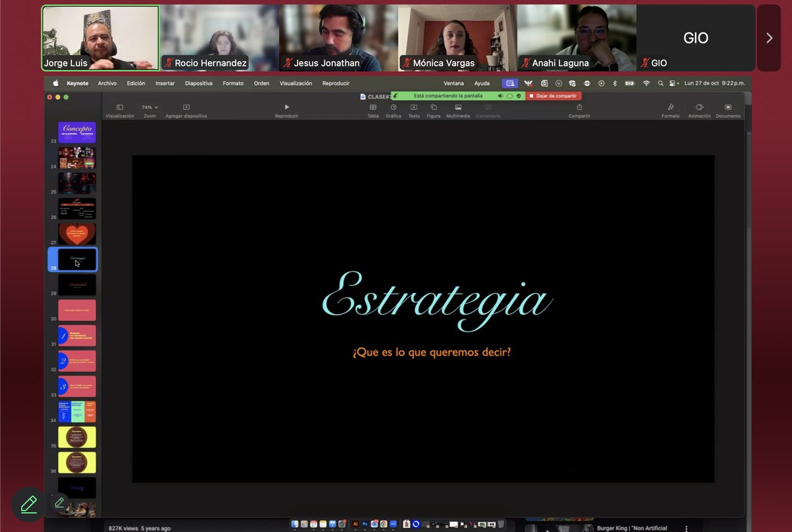Screen dimensions: 792x532
Task: Click Anahi Laguna video tile
Action: 576,38
